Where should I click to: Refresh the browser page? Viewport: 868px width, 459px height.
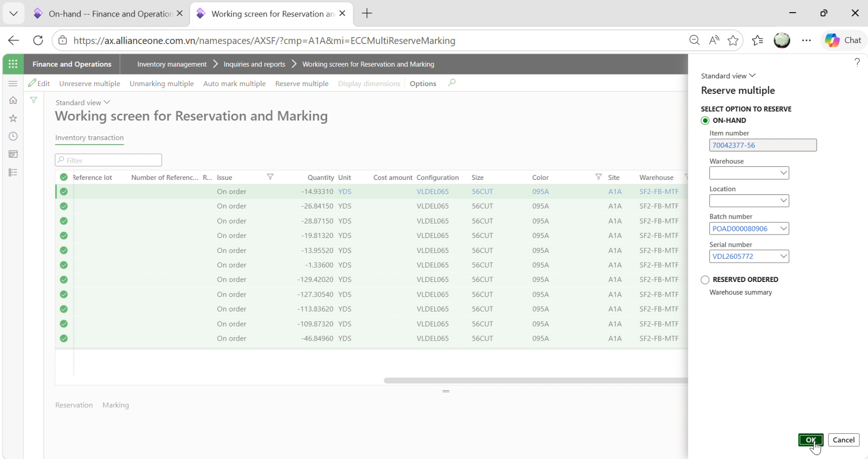[38, 40]
